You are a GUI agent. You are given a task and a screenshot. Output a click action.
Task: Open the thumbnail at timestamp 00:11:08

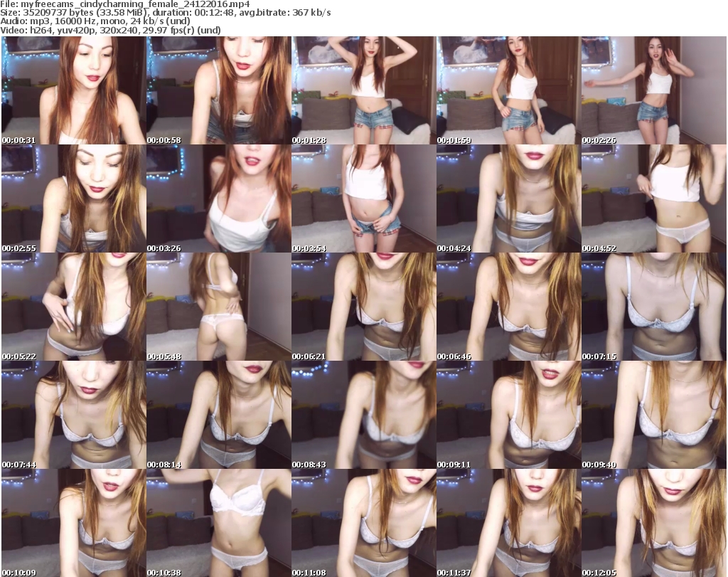tap(363, 523)
